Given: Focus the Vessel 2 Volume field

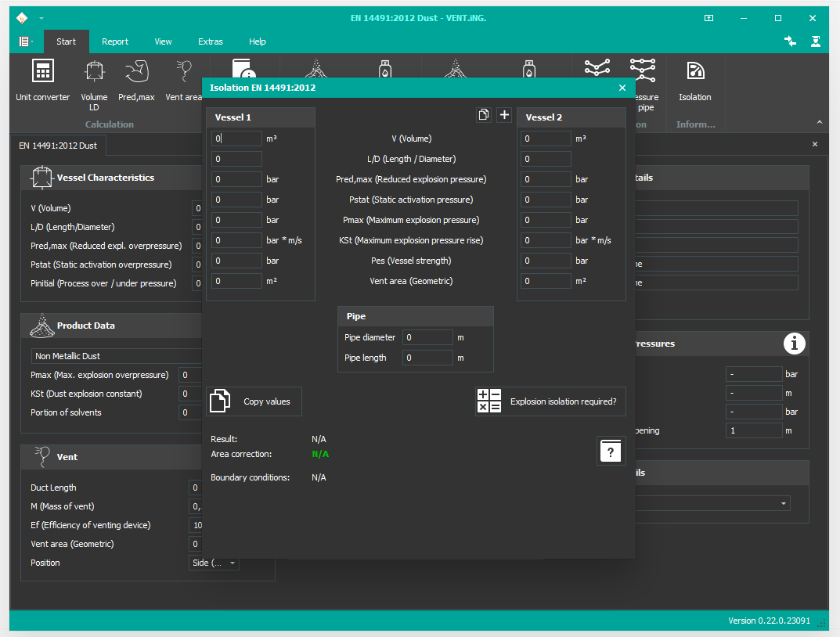Looking at the screenshot, I should coord(546,139).
